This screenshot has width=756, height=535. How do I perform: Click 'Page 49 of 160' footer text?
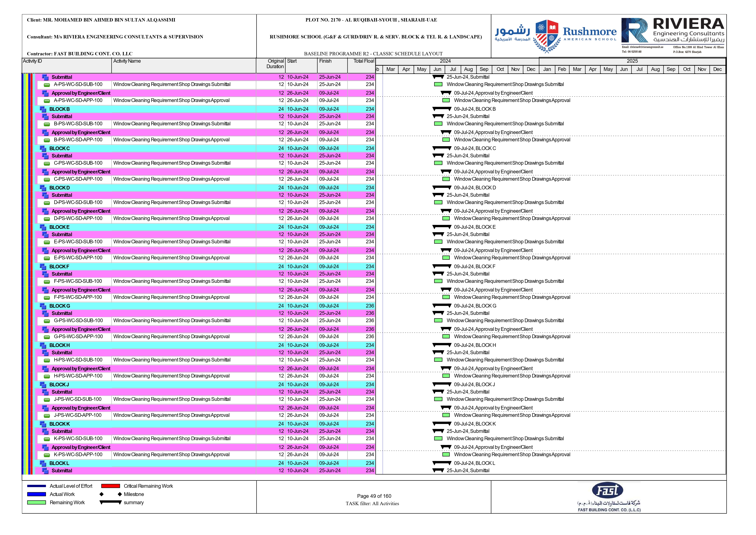click(374, 496)
